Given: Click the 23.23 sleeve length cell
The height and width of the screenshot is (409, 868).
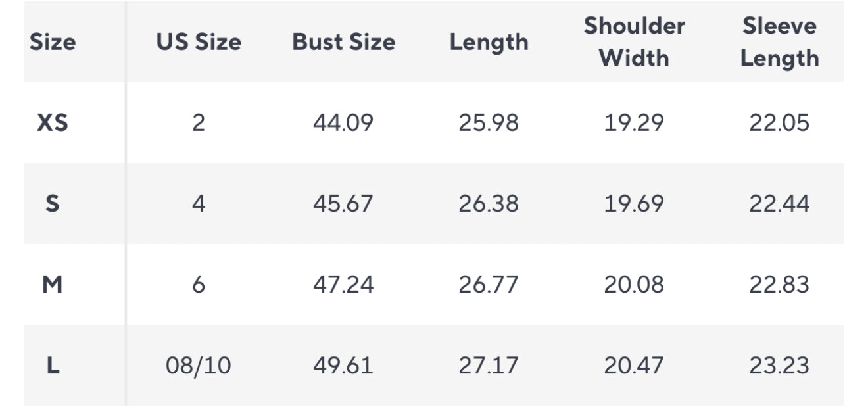Looking at the screenshot, I should click(779, 366).
